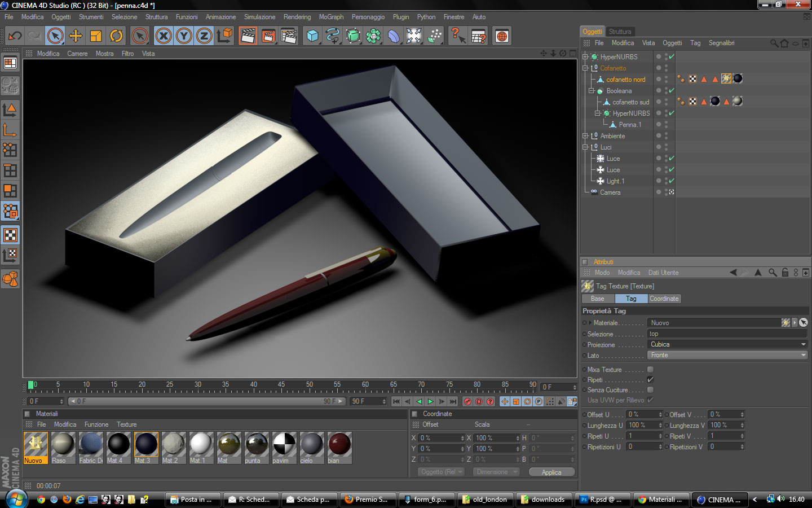The height and width of the screenshot is (508, 812).
Task: Select the Move tool in toolbar
Action: tap(76, 36)
